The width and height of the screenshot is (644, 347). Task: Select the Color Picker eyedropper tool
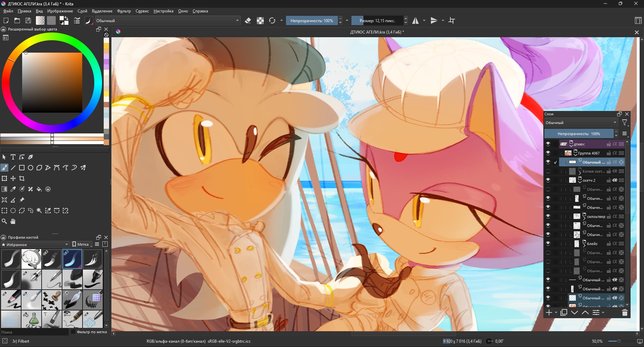(13, 189)
